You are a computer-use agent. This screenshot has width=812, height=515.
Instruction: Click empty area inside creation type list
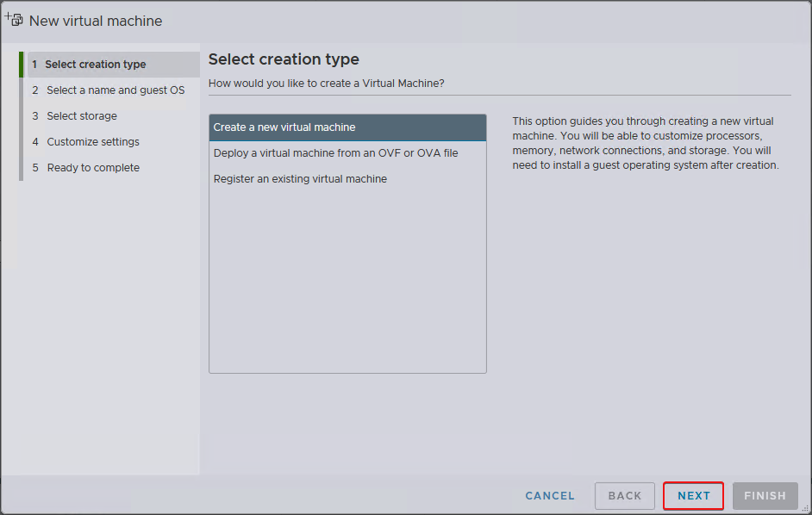pyautogui.click(x=347, y=284)
